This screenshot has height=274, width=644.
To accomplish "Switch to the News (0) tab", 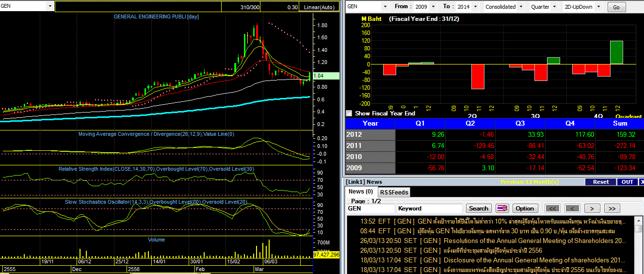I will (x=361, y=192).
